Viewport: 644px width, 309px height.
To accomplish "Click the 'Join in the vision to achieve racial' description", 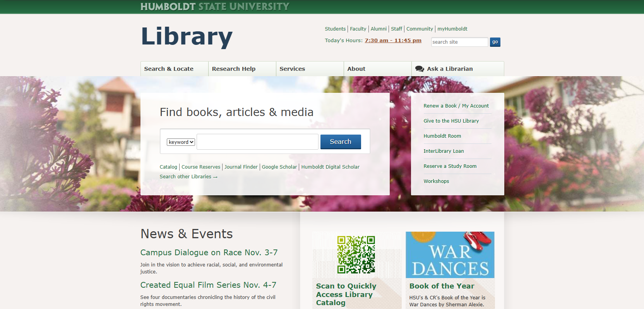I will click(211, 268).
